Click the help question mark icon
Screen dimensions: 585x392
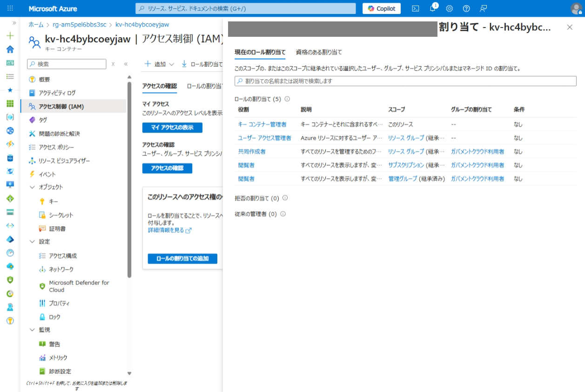pyautogui.click(x=466, y=8)
